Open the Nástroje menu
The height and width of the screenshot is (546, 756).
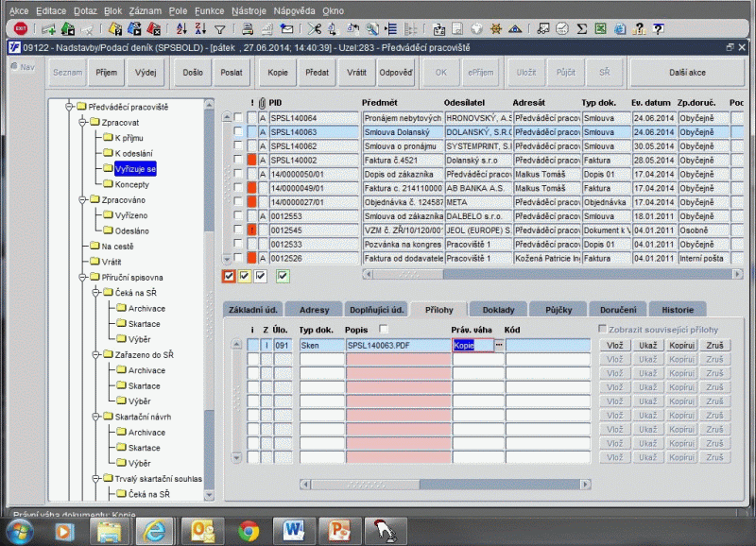coord(249,10)
